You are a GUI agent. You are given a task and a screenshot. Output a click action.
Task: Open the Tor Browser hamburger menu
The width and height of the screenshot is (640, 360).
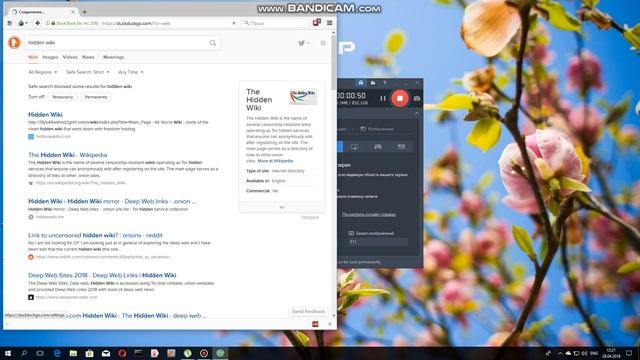329,23
